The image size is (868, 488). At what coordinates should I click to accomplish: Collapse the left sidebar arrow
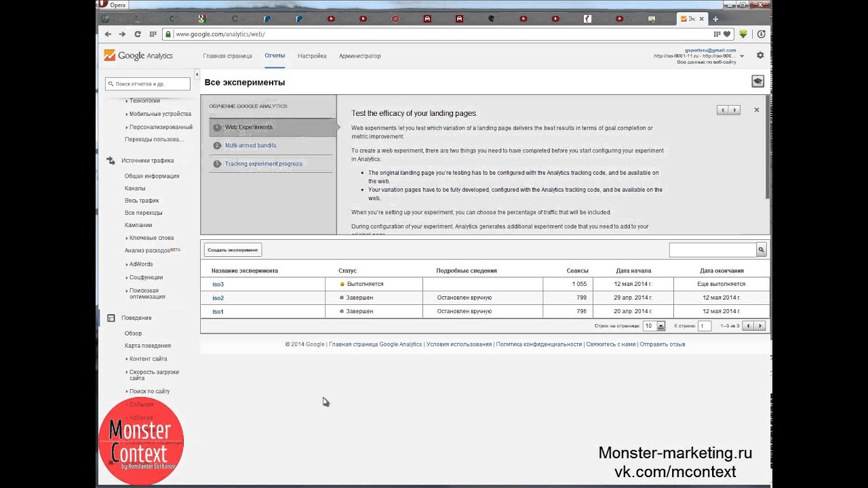click(197, 74)
